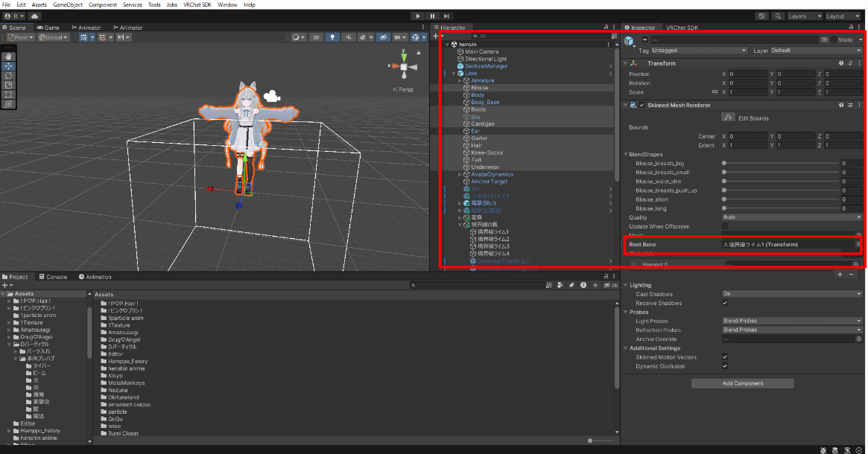
Task: Toggle Dynamic Occlusion checkbox
Action: pos(725,366)
